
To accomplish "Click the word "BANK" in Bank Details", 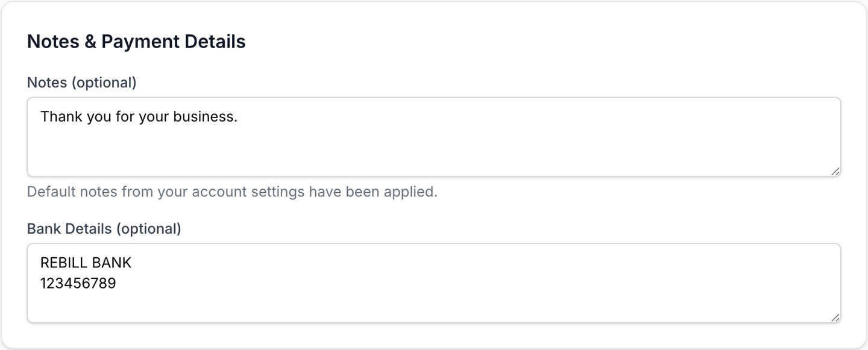I will pos(112,263).
